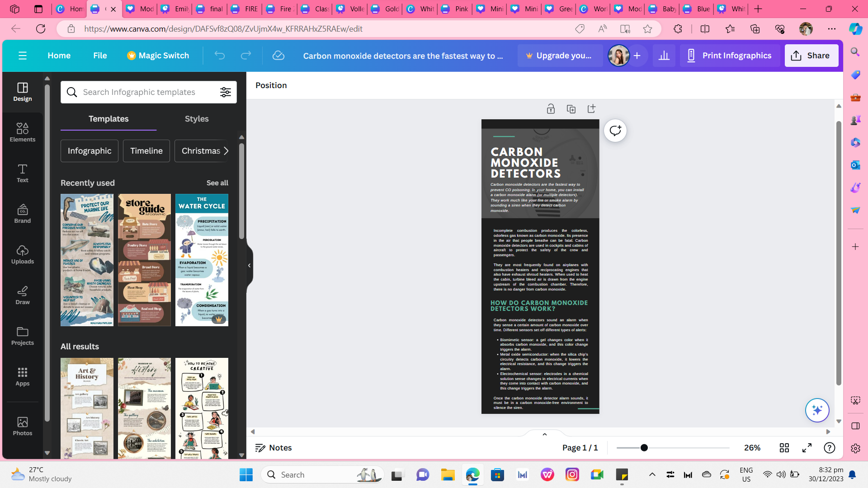Click the Share button
868x488 pixels.
pos(811,56)
